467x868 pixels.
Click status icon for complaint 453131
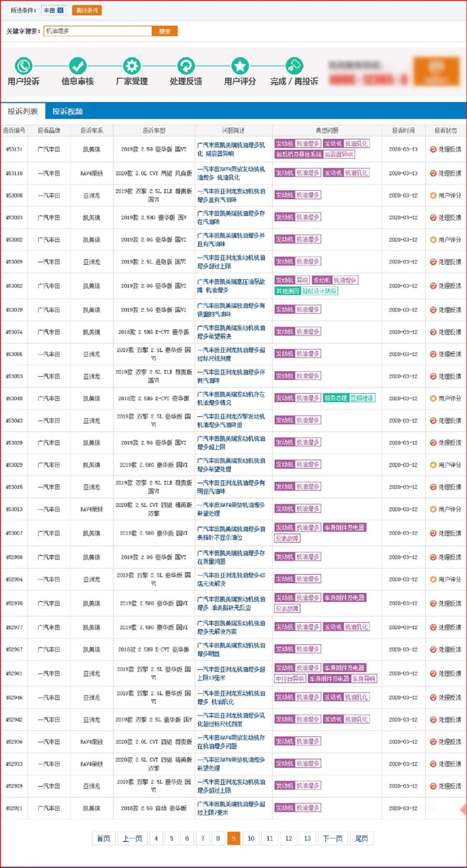[x=433, y=150]
